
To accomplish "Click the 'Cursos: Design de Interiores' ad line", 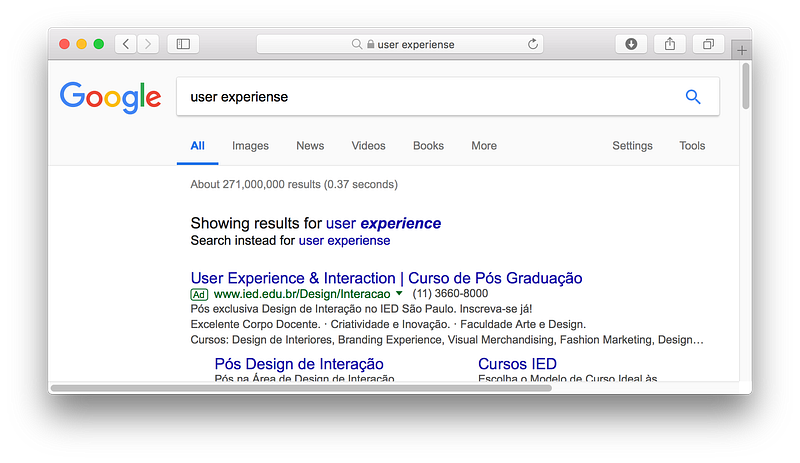I will (x=447, y=339).
